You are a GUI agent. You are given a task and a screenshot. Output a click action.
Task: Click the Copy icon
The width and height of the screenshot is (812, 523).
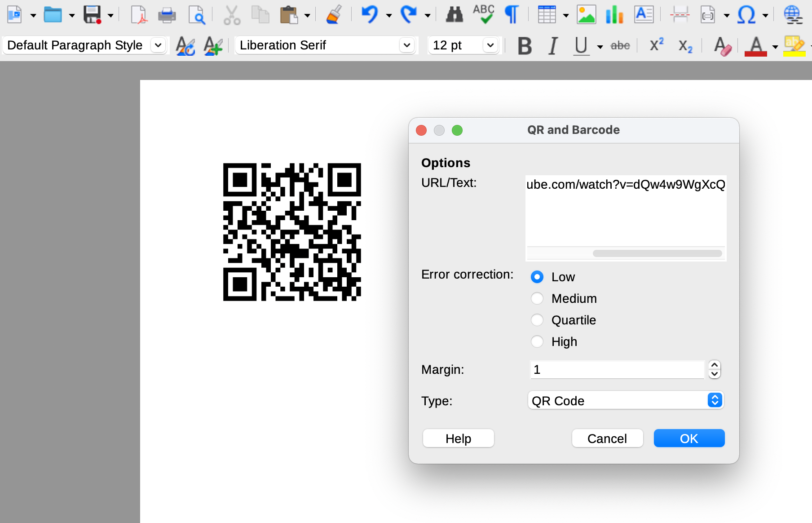[260, 15]
